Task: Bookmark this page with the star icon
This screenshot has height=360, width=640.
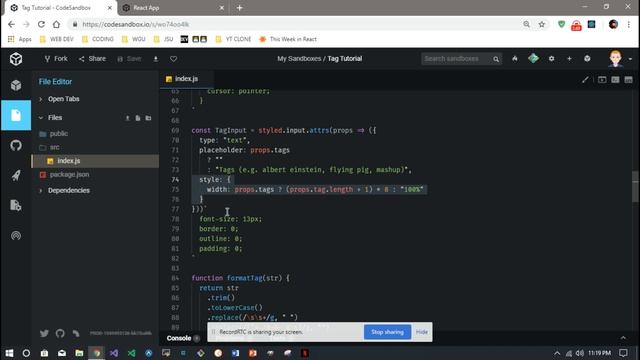Action: click(542, 24)
